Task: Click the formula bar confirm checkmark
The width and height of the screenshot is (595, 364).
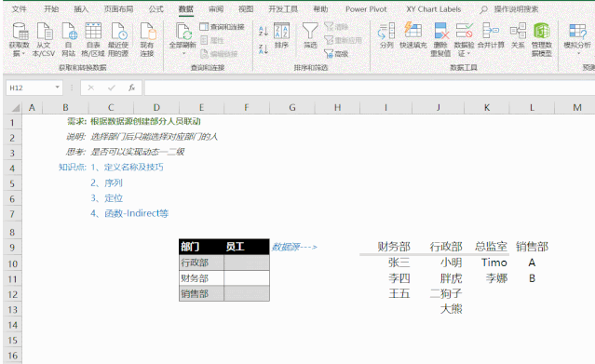Action: [x=111, y=88]
